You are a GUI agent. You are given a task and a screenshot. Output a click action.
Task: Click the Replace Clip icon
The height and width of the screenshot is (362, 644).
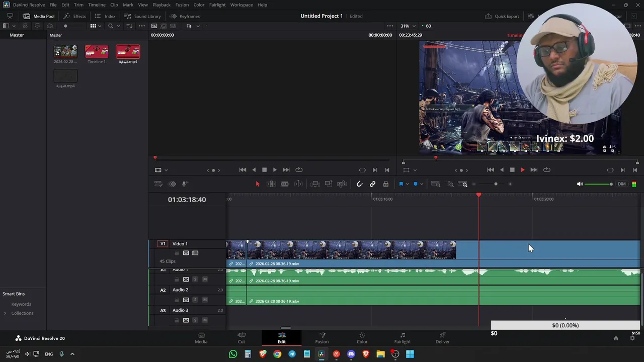(342, 184)
